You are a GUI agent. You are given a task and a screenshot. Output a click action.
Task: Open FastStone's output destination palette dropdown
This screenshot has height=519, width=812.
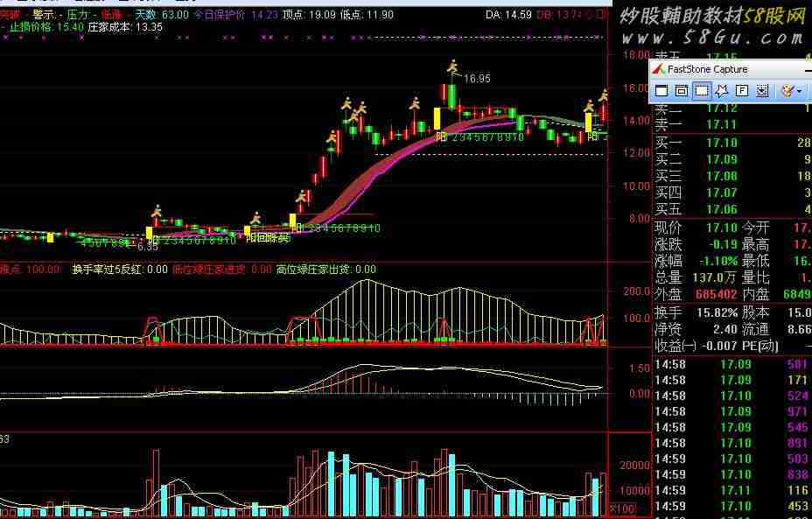pos(791,91)
